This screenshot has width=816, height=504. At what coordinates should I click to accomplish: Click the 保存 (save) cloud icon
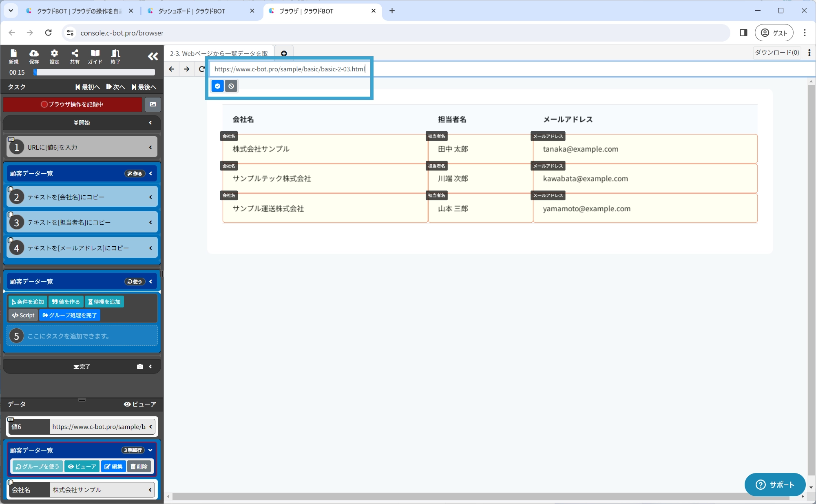[34, 56]
